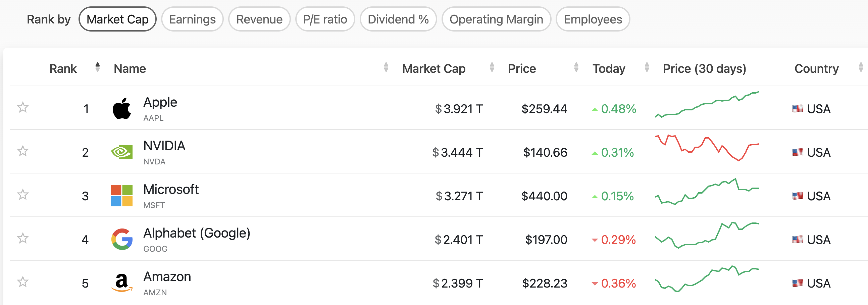Open the Alphabet (Google) company link

click(x=196, y=233)
